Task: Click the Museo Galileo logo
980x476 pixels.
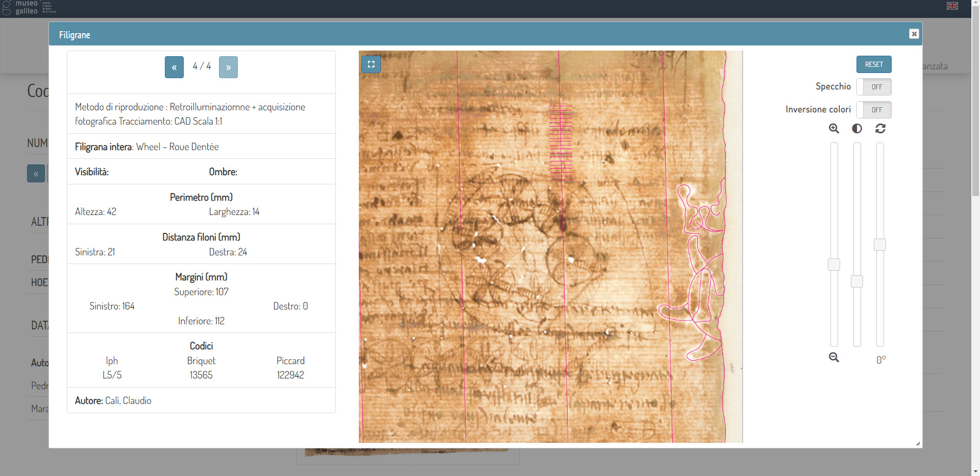Action: tap(28, 7)
